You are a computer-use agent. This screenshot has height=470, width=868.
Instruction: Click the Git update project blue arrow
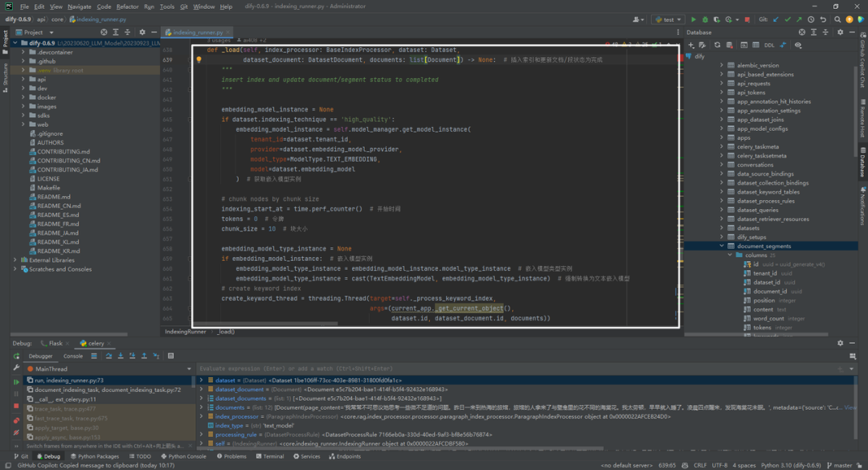pyautogui.click(x=776, y=19)
